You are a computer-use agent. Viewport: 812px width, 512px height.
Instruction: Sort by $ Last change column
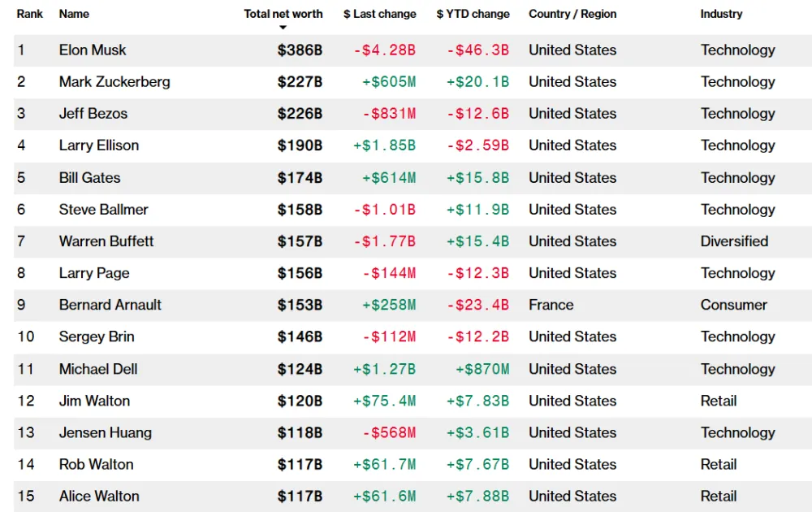pyautogui.click(x=379, y=14)
